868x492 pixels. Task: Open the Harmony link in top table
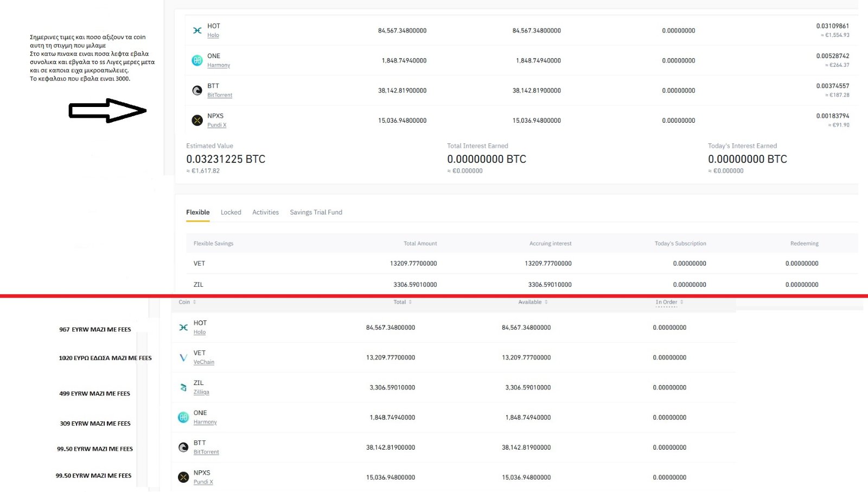pyautogui.click(x=219, y=65)
